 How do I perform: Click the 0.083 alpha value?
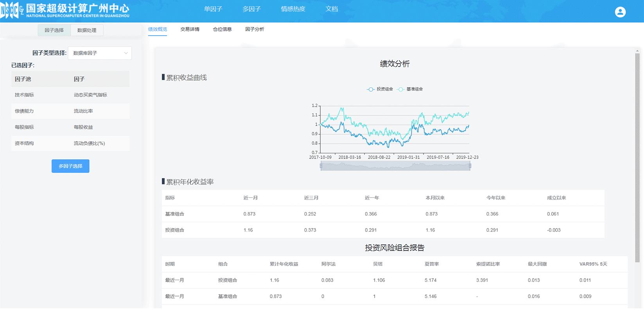(327, 280)
